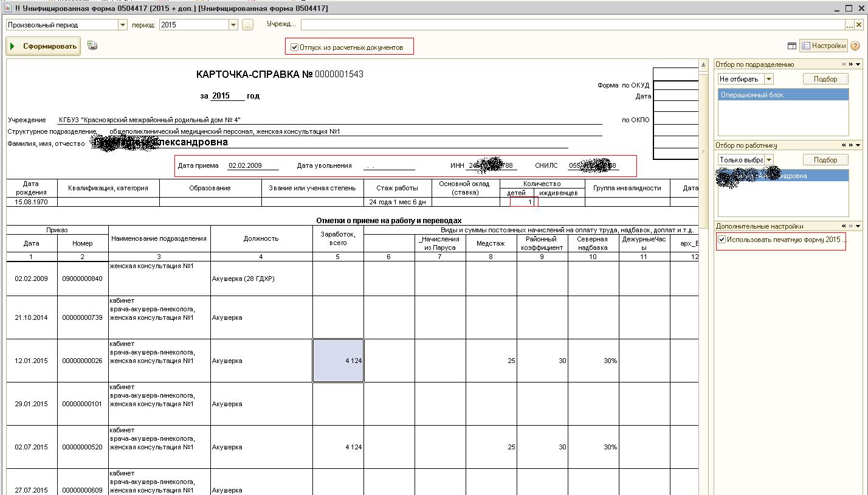Open the Только выбранные dropdown arrow
The height and width of the screenshot is (495, 868).
click(x=769, y=160)
